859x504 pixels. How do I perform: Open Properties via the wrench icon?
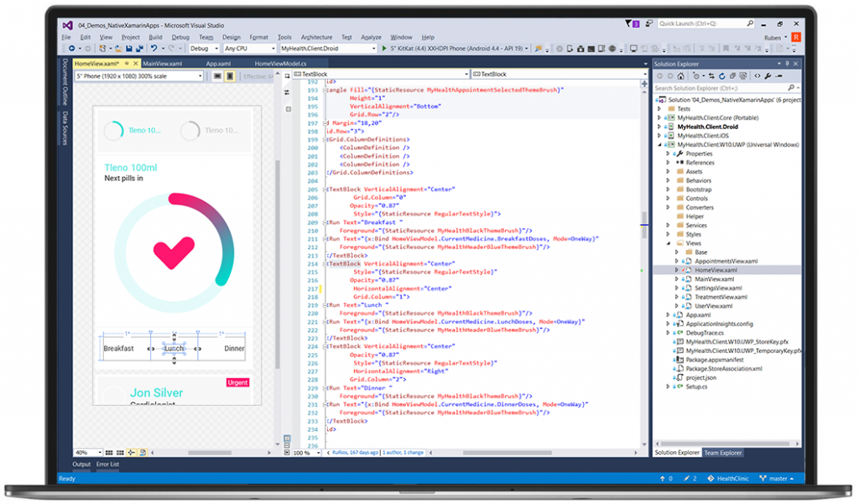click(768, 75)
